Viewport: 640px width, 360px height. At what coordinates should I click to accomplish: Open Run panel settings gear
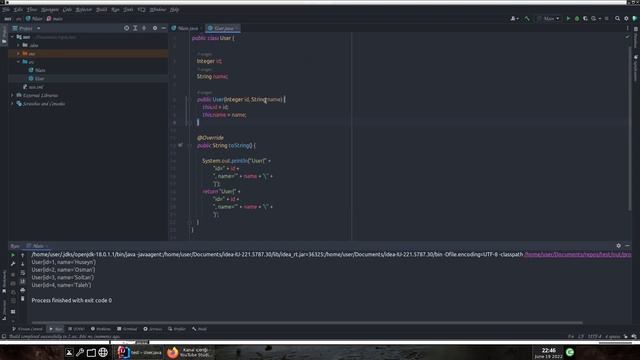point(618,246)
